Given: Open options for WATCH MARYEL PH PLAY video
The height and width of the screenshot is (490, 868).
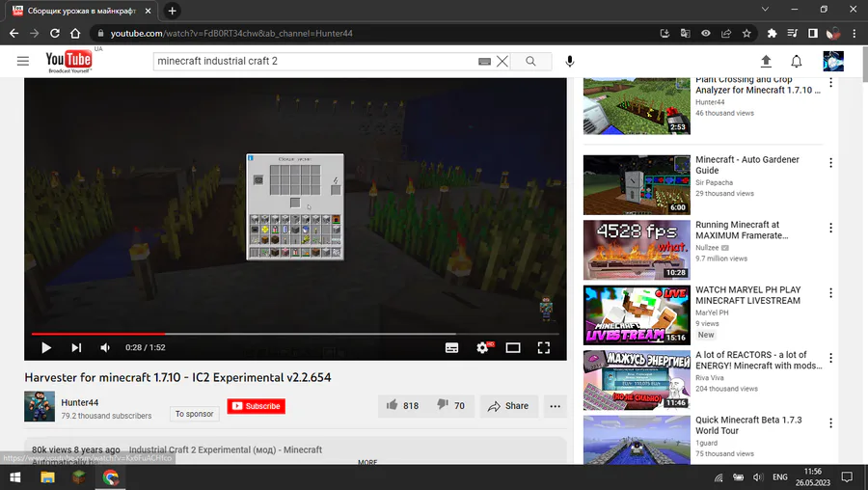Looking at the screenshot, I should coord(830,293).
